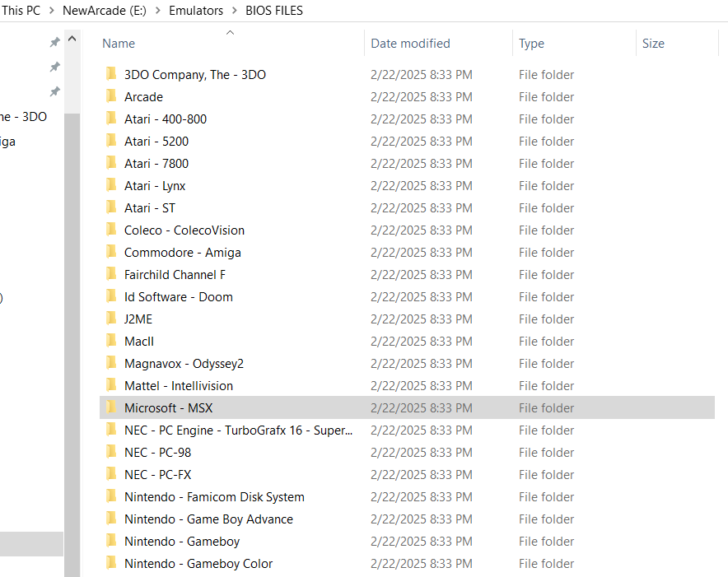Viewport: 728px width, 577px height.
Task: Select the 'Arcade' folder name
Action: click(143, 97)
